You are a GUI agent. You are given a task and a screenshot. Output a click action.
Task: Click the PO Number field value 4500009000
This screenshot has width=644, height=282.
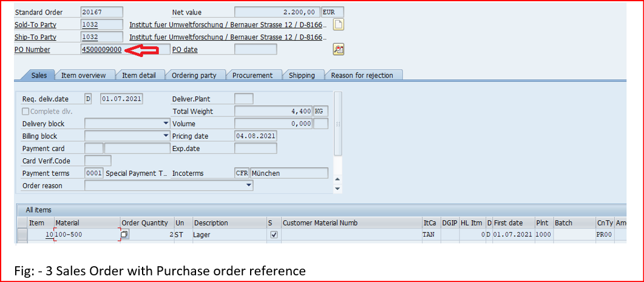pos(101,50)
